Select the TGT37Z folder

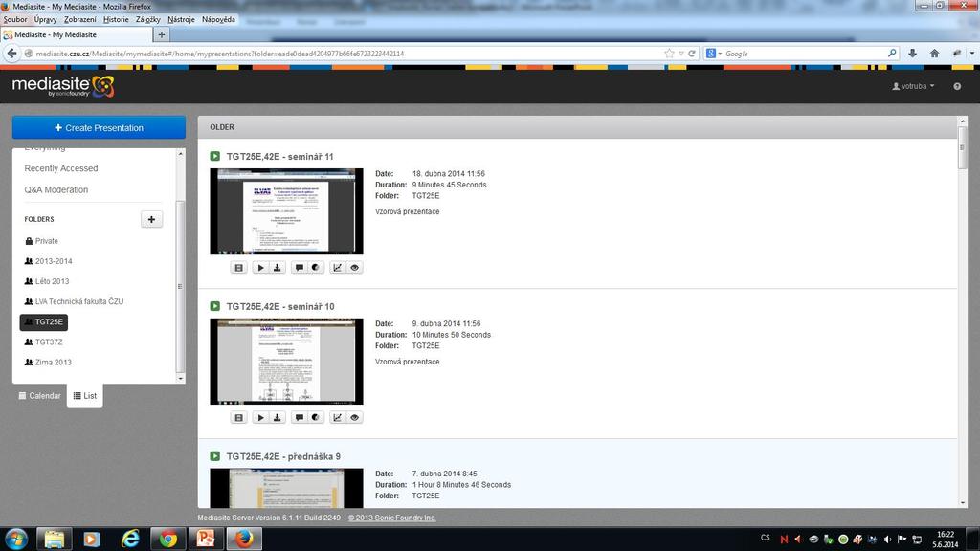point(44,342)
